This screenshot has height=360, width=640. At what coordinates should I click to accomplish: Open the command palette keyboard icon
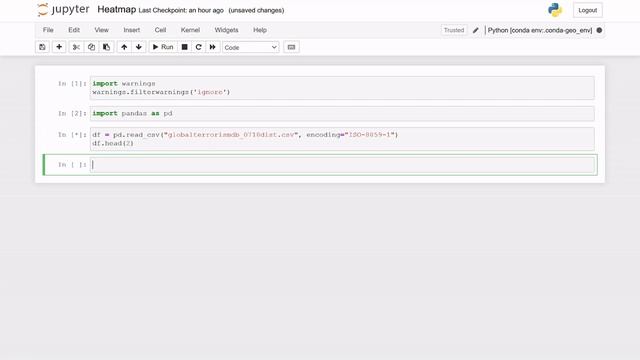(291, 47)
